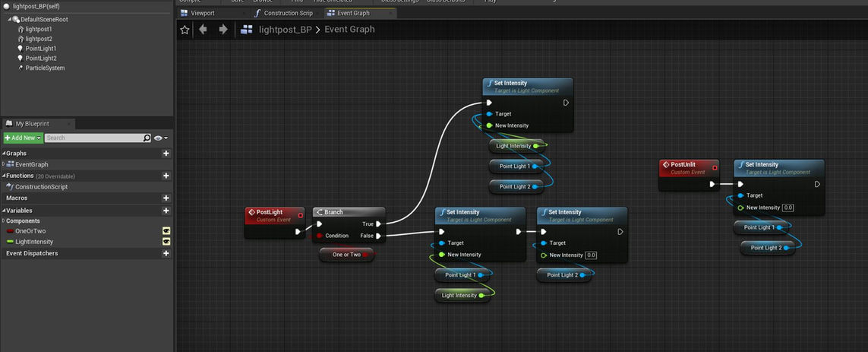The image size is (868, 352).
Task: Select the One or Two variable getter node
Action: click(x=346, y=255)
